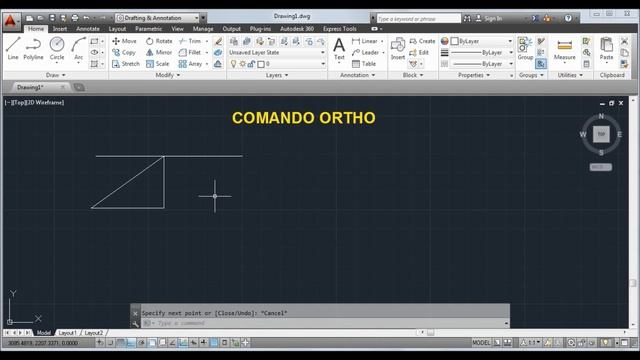
Task: Click the command line input field
Action: (x=324, y=323)
